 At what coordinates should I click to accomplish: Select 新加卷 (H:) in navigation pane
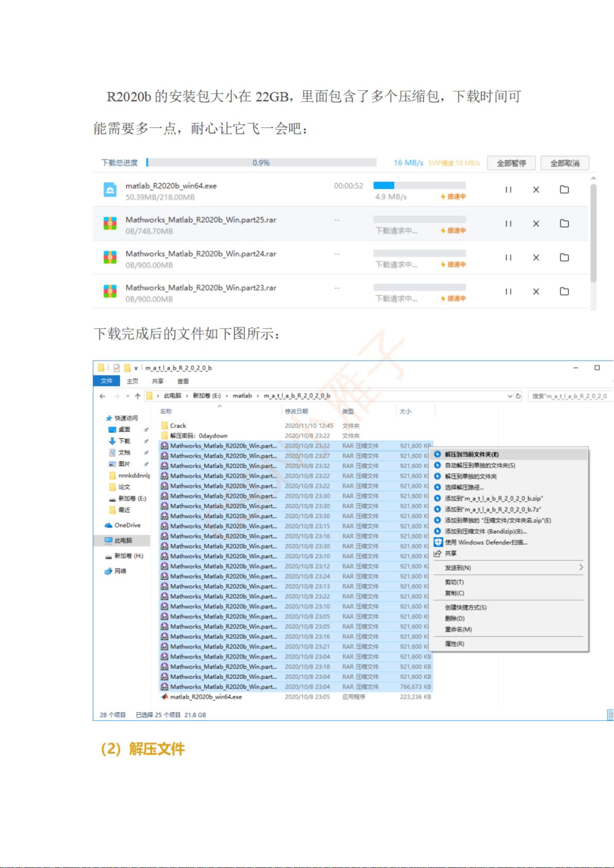tap(124, 556)
